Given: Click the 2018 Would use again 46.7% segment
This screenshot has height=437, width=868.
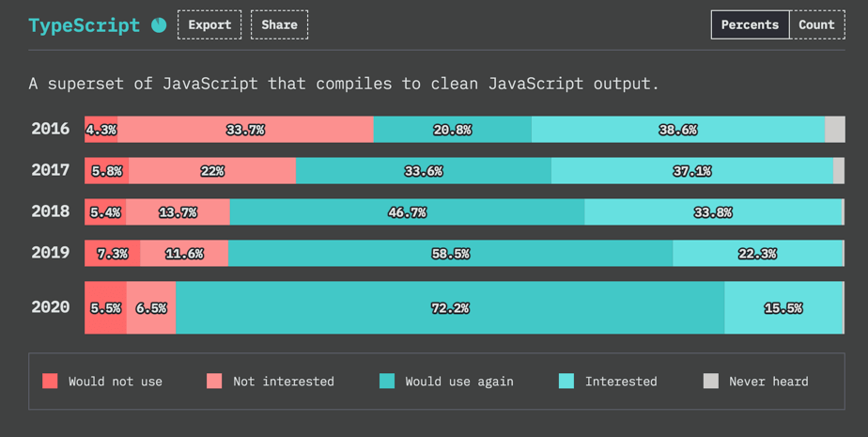Looking at the screenshot, I should pos(407,212).
